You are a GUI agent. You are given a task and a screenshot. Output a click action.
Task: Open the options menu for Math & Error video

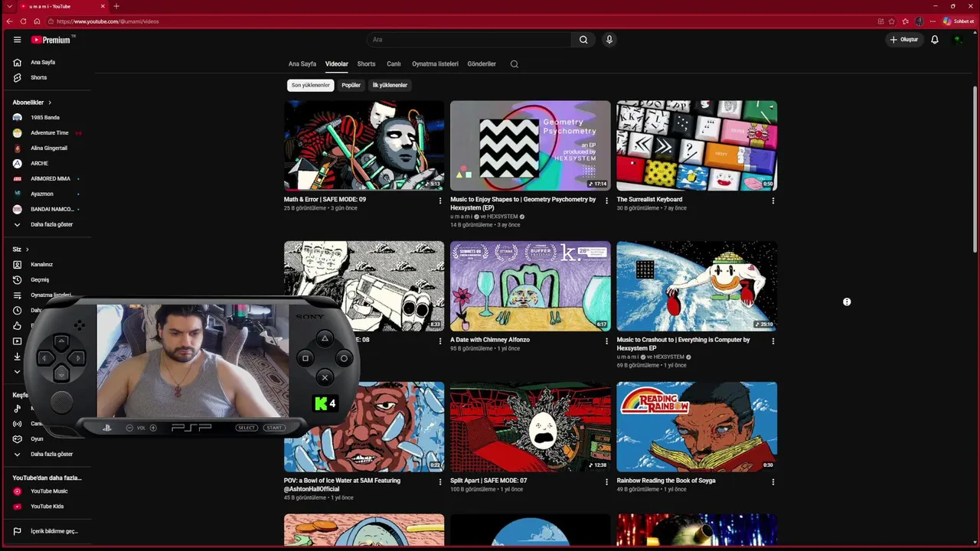point(440,201)
